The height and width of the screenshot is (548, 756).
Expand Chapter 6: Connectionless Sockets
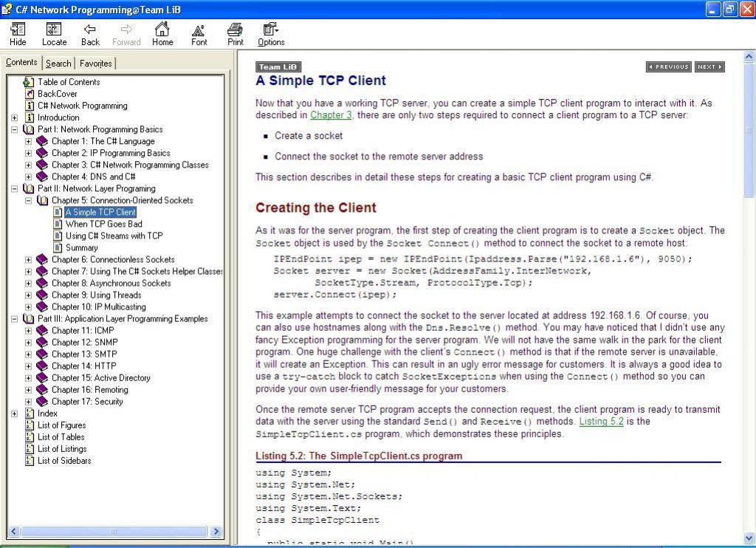coord(29,259)
